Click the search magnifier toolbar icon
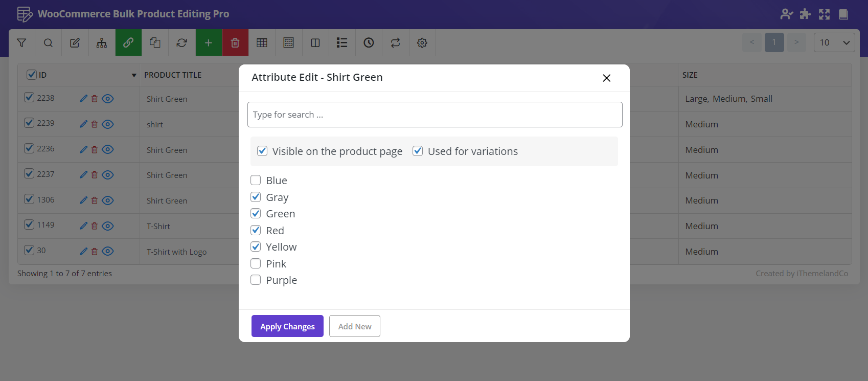The image size is (868, 381). [x=48, y=43]
